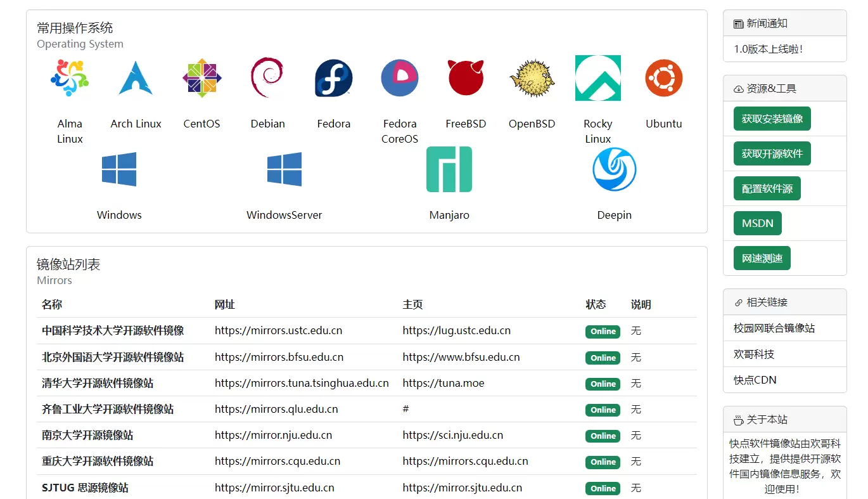Open https://mirrors.qlu.edu.cn mirror address
868x499 pixels.
tap(276, 409)
